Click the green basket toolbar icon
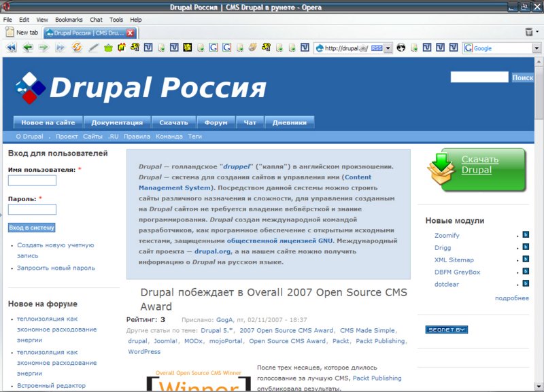 108,48
